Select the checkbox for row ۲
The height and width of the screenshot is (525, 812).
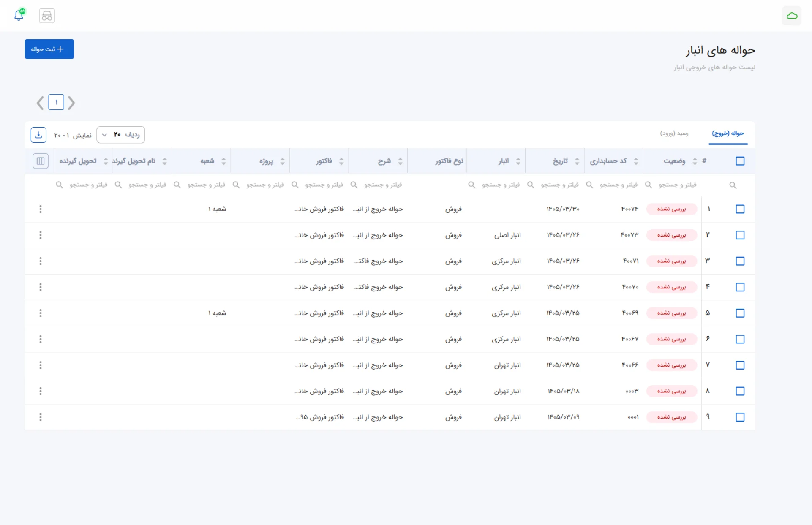tap(740, 235)
